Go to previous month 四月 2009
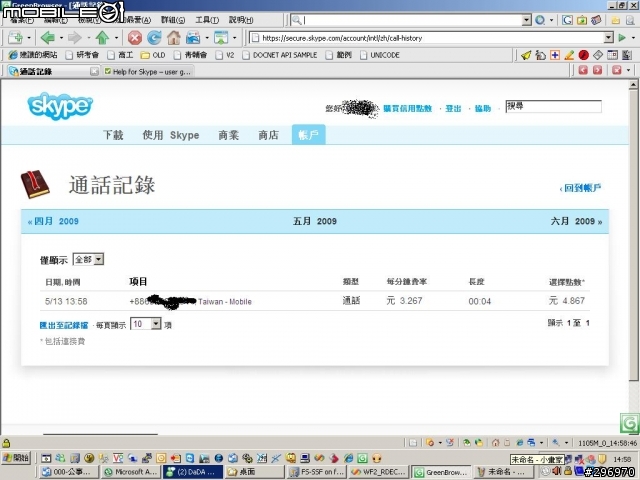Viewport: 640px width, 480px height. 53,221
